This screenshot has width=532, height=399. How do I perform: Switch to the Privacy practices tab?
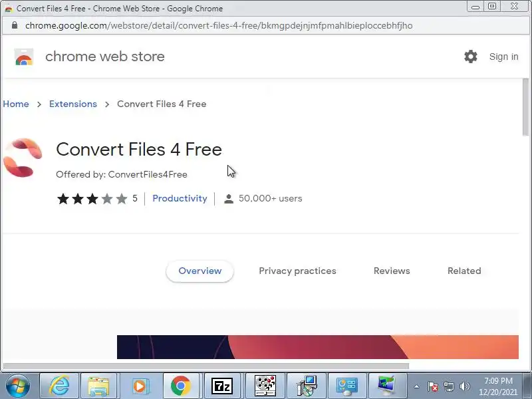[x=297, y=271]
